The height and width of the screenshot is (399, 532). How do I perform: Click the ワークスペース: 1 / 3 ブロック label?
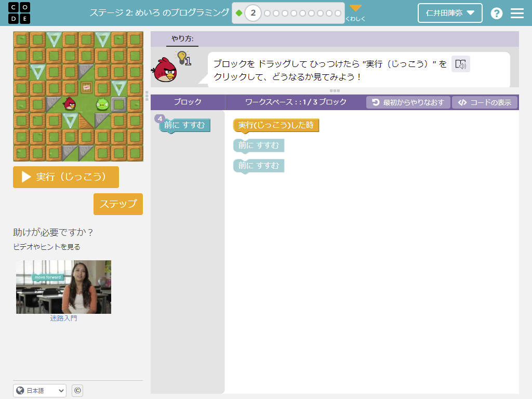tap(296, 102)
